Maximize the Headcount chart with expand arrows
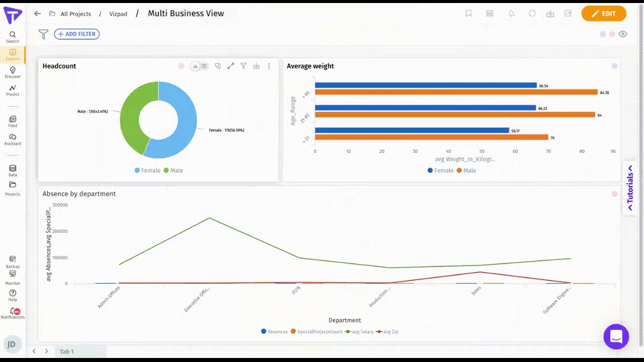Image resolution: width=644 pixels, height=362 pixels. click(x=230, y=66)
